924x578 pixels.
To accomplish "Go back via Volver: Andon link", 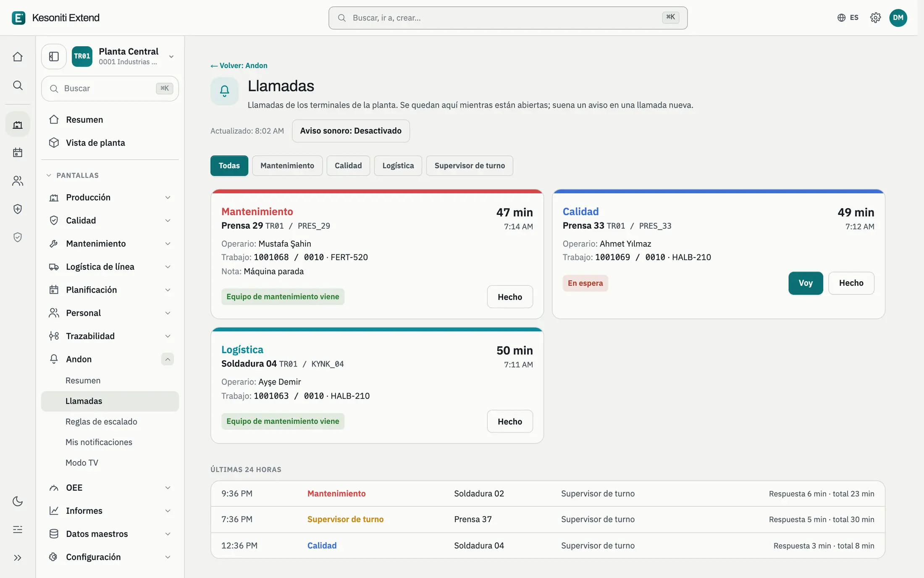I will click(x=239, y=66).
